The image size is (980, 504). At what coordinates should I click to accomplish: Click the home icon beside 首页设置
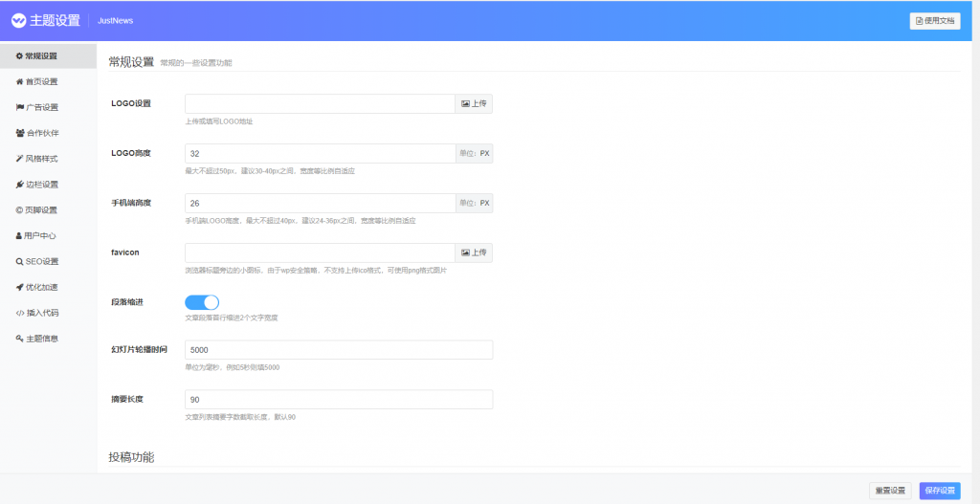(x=19, y=82)
